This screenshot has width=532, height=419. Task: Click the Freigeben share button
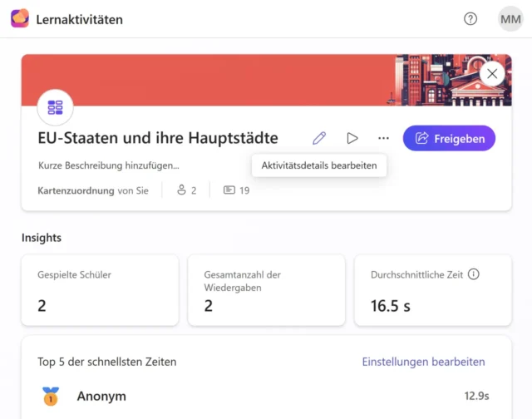449,139
